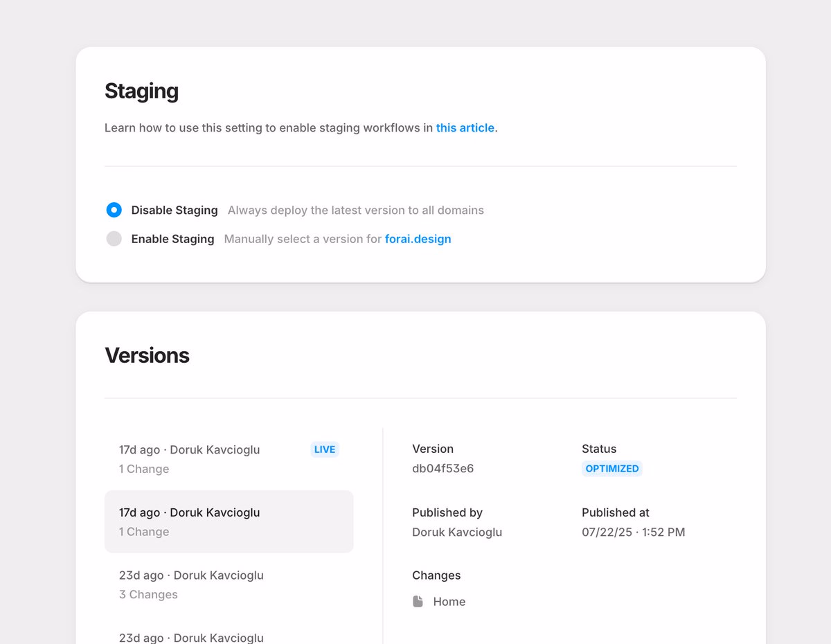Click the version hash db04f53e6
The width and height of the screenshot is (831, 644).
[x=443, y=469]
